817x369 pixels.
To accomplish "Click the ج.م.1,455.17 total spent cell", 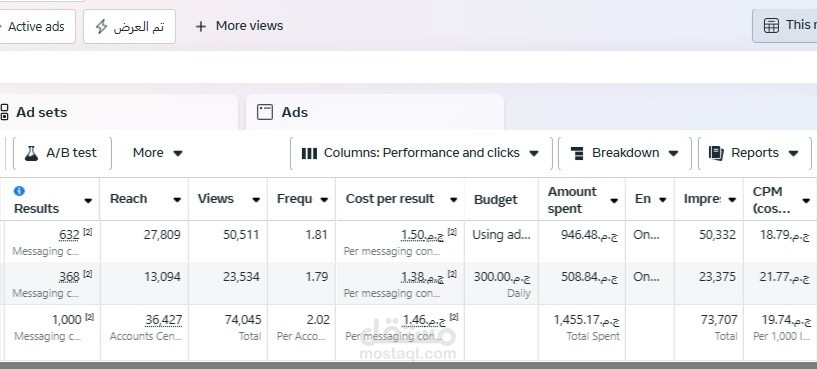I will [587, 319].
